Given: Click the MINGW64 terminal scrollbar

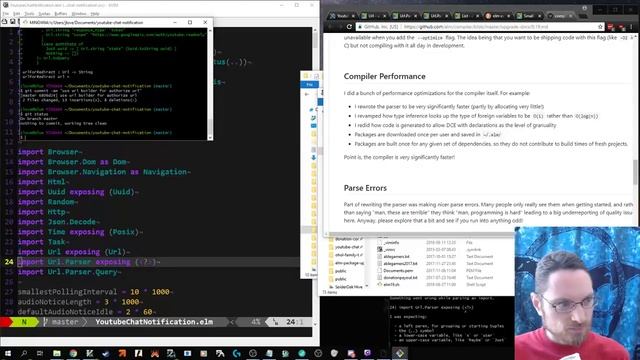Looking at the screenshot, I should point(210,84).
